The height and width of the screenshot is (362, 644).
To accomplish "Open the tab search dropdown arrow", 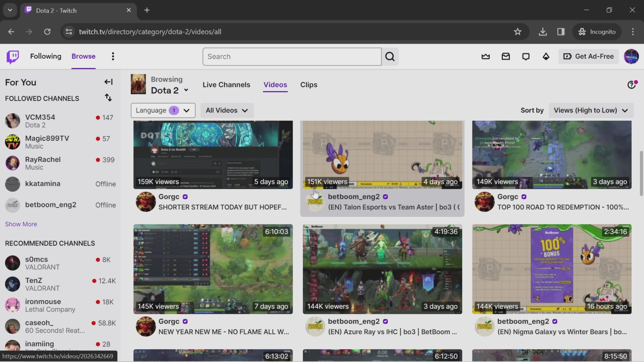I will click(x=10, y=10).
